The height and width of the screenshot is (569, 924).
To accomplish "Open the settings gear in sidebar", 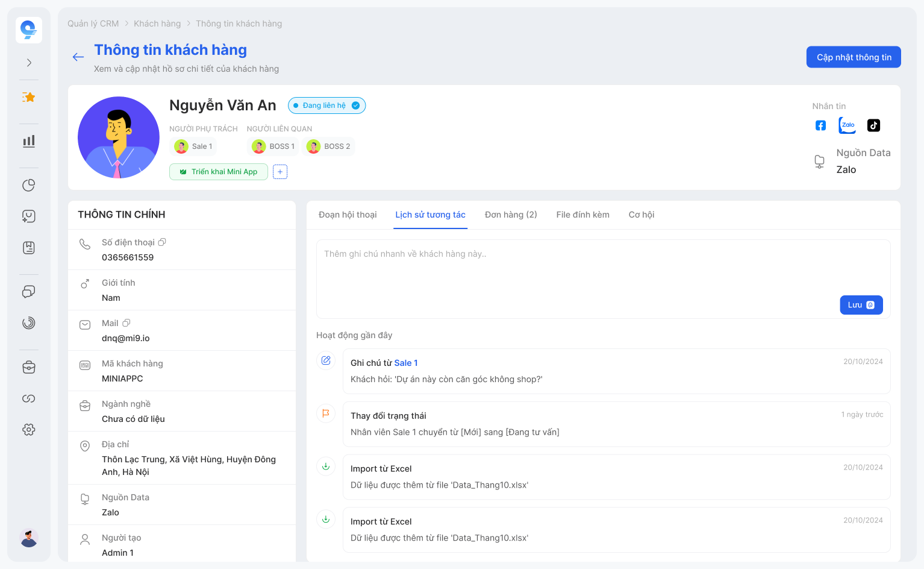I will click(29, 430).
